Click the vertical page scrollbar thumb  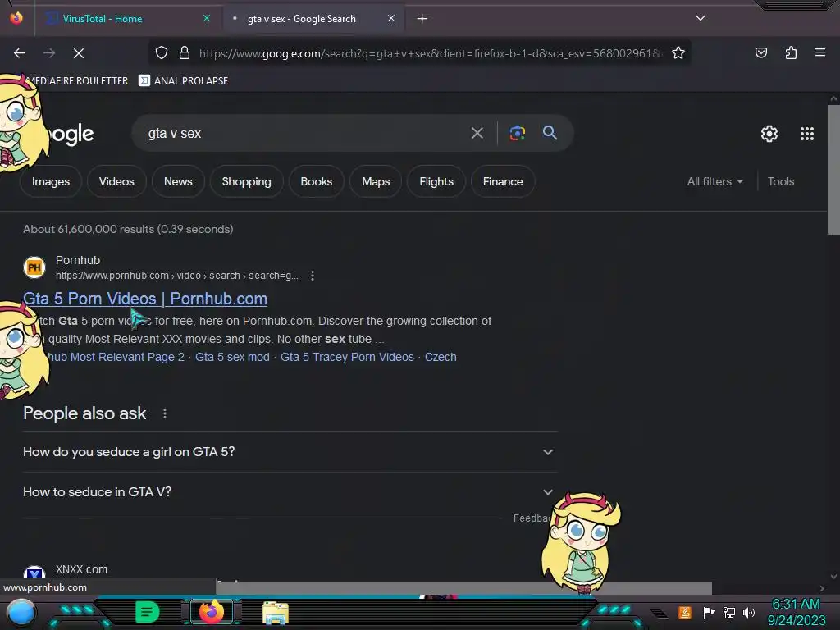tap(833, 169)
